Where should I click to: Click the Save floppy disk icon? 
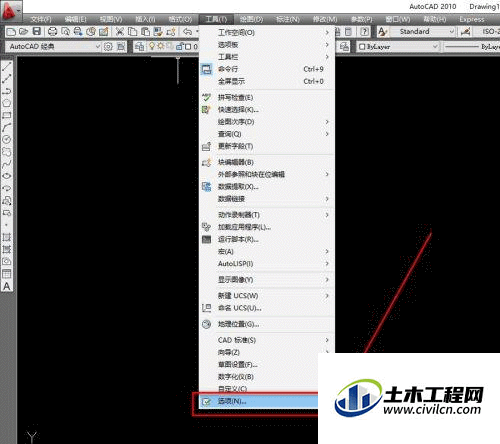[x=36, y=32]
